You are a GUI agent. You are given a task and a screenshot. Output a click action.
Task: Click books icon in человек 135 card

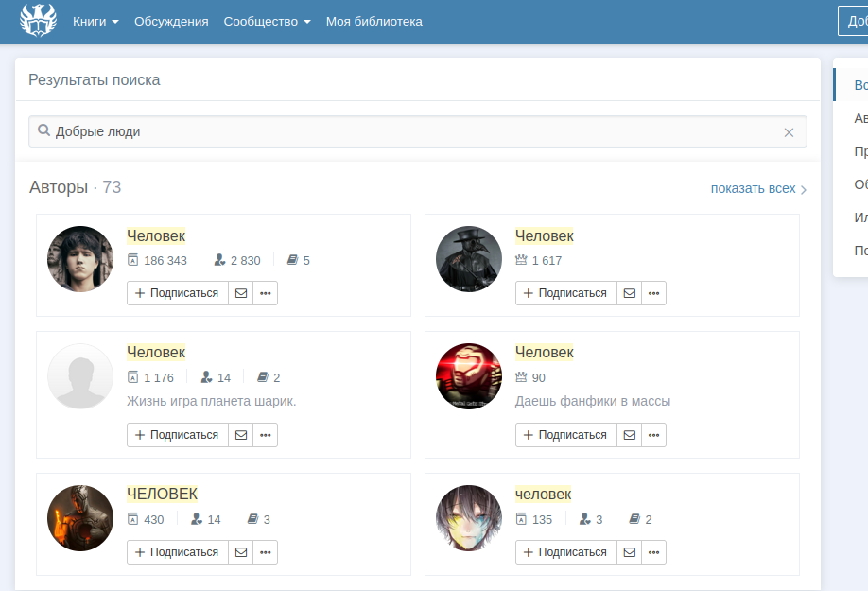coord(634,519)
